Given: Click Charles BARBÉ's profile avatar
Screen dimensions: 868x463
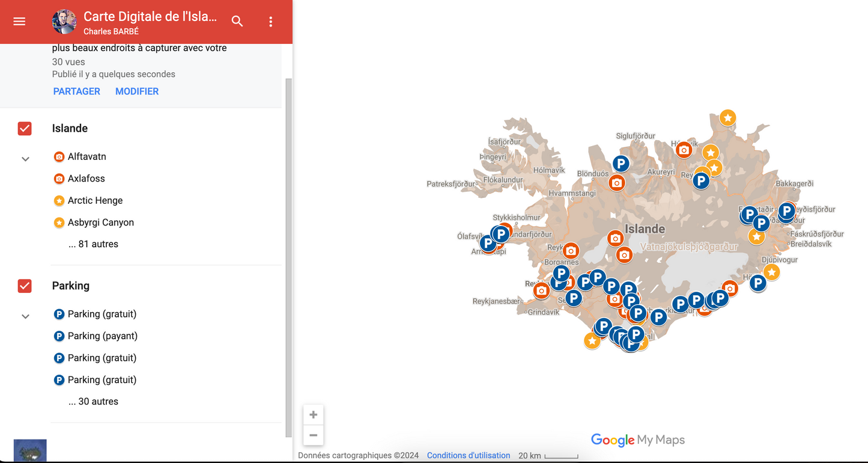Looking at the screenshot, I should tap(64, 22).
